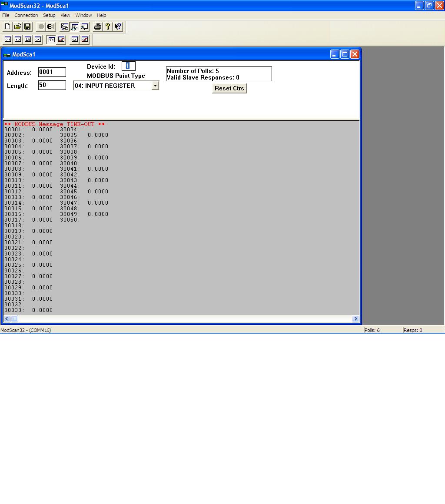Maximize the ModSca1 child window

pos(345,54)
